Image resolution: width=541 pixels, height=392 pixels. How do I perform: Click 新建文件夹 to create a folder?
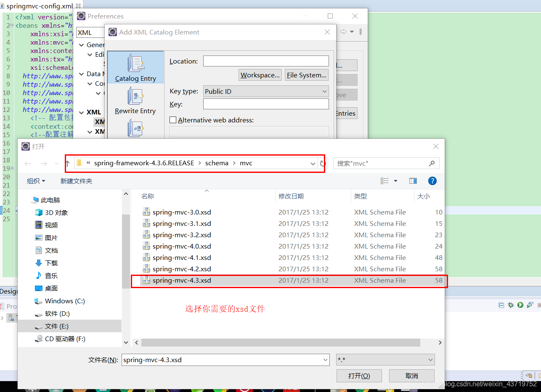click(x=76, y=181)
